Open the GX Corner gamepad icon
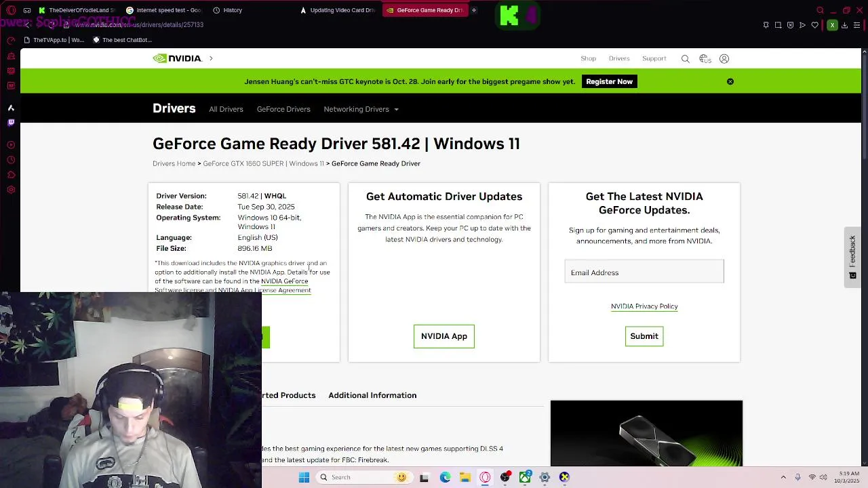868x488 pixels. (x=26, y=10)
